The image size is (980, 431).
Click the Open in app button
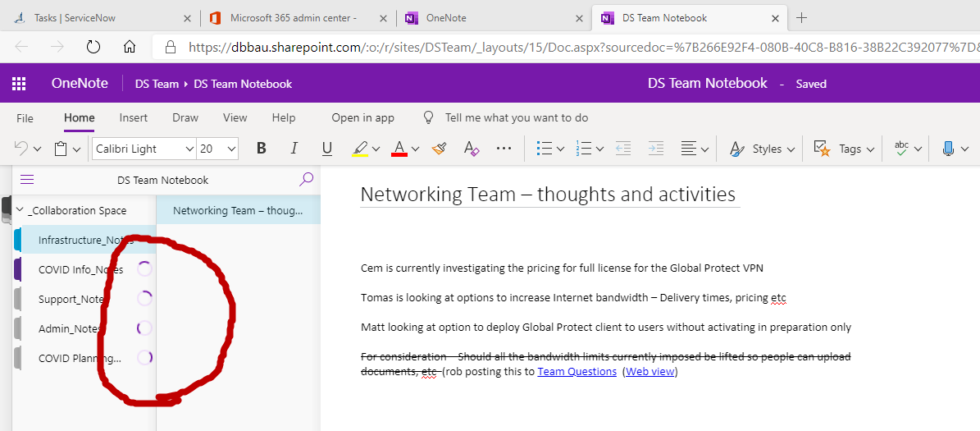[362, 117]
